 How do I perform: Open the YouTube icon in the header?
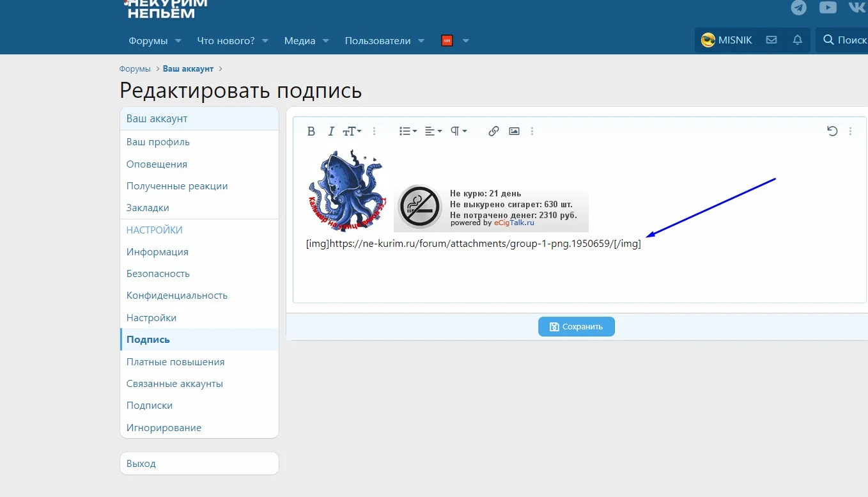point(827,8)
